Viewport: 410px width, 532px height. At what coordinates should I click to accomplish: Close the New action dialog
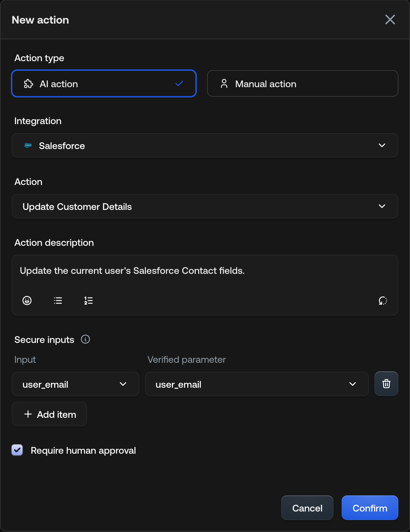pyautogui.click(x=390, y=19)
